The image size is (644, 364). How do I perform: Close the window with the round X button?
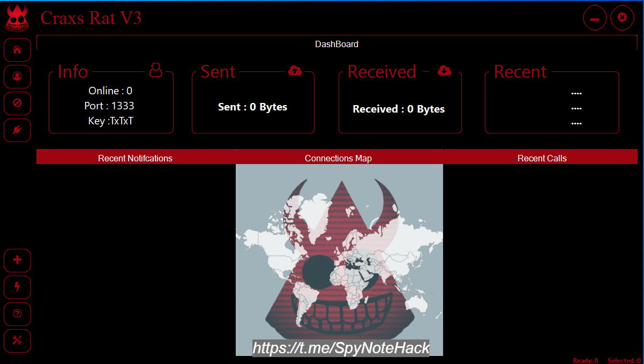[x=622, y=18]
